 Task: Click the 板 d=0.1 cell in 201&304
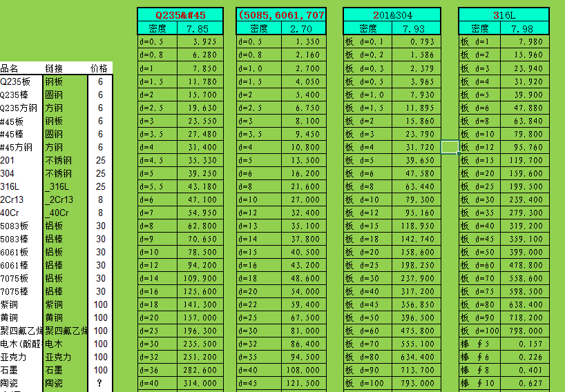coord(367,42)
